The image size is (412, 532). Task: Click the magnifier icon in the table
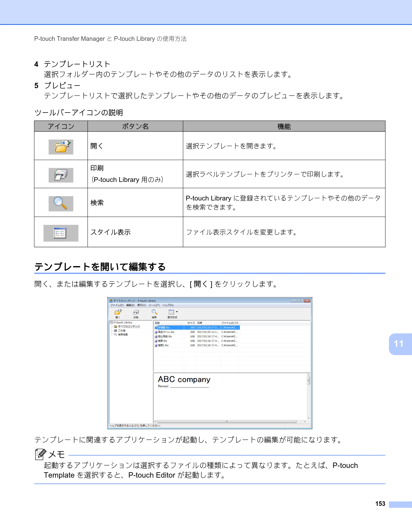pyautogui.click(x=61, y=204)
